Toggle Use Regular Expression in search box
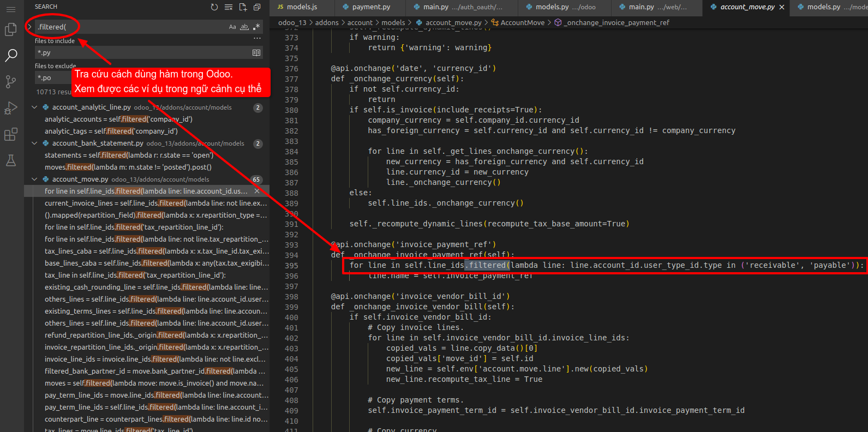 256,27
